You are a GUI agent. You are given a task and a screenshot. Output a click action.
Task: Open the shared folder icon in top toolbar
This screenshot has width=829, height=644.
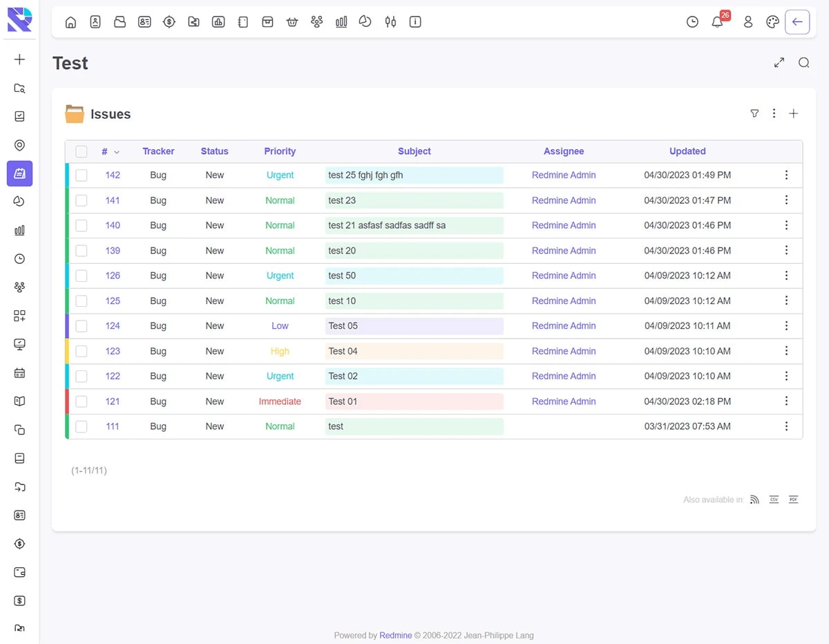tap(194, 22)
